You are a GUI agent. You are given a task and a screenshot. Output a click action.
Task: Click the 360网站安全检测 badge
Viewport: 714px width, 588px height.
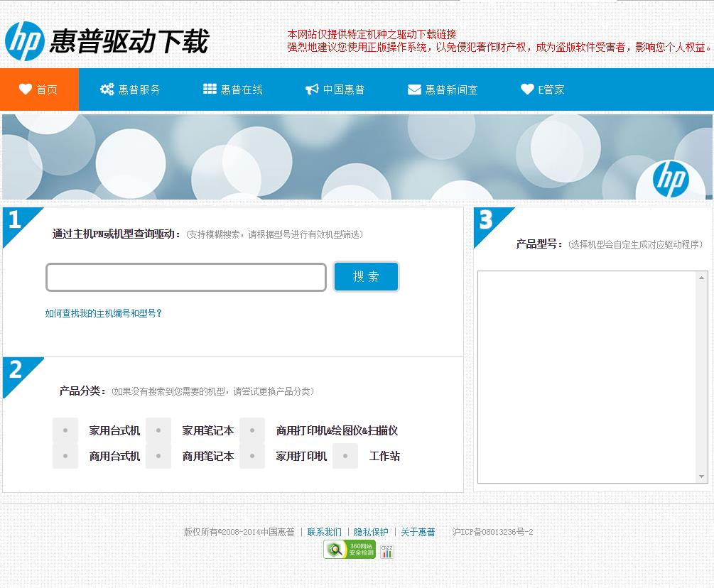tap(350, 550)
